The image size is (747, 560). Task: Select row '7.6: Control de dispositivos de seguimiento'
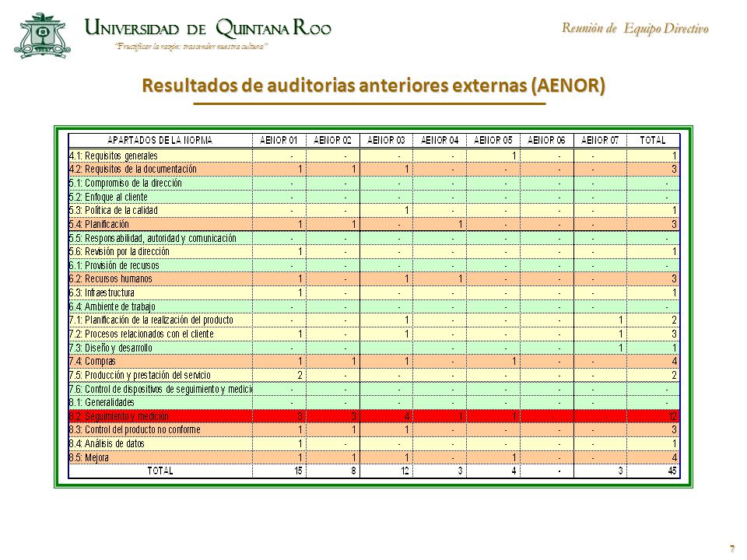pyautogui.click(x=374, y=389)
